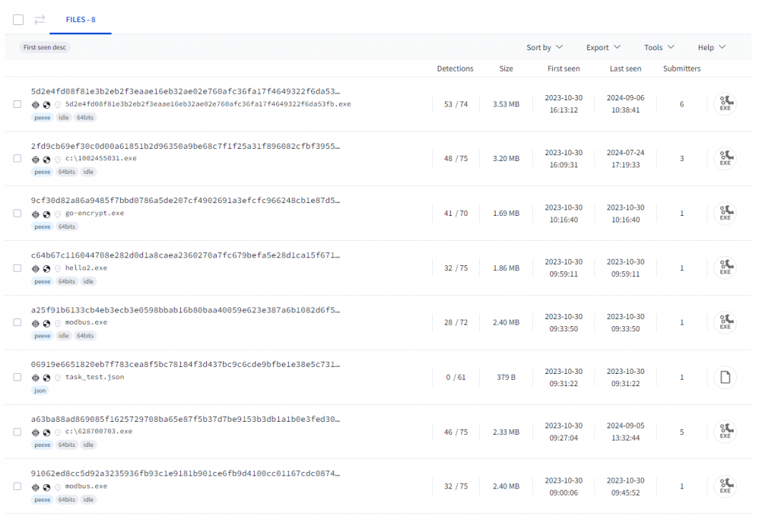Click the similarity arrows icon in the header
759x532 pixels.
(39, 20)
